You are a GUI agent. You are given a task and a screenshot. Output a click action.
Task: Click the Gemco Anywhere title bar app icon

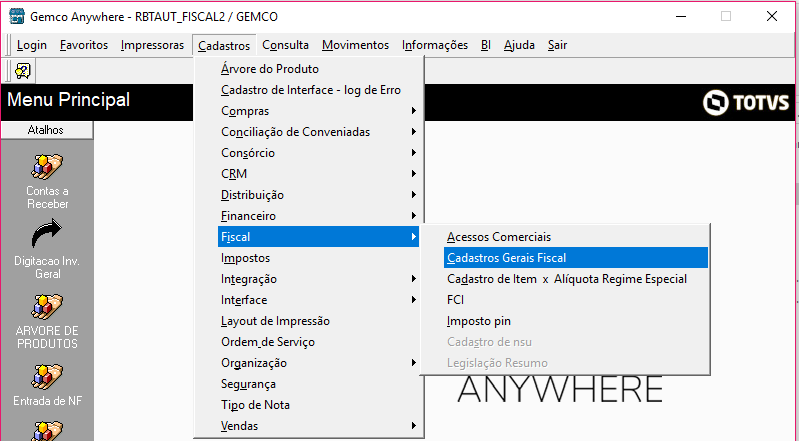click(17, 16)
